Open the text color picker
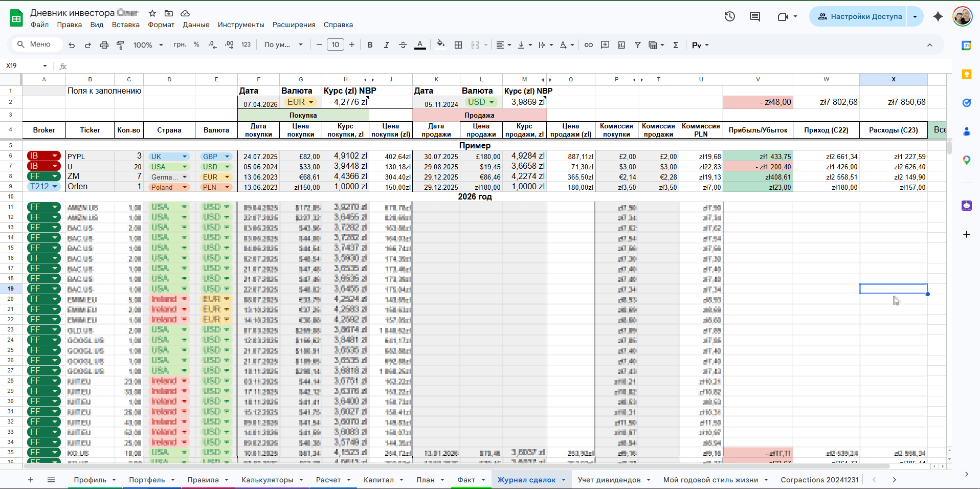The image size is (980, 489). [x=420, y=45]
